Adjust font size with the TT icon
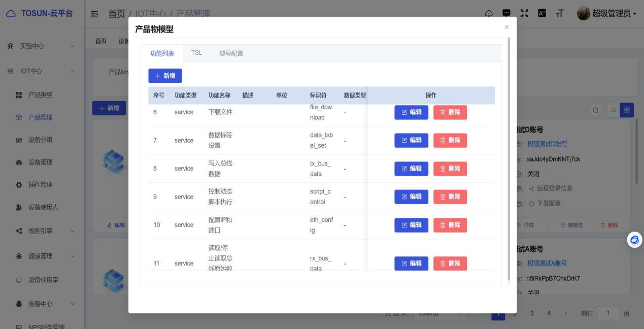 (x=559, y=14)
